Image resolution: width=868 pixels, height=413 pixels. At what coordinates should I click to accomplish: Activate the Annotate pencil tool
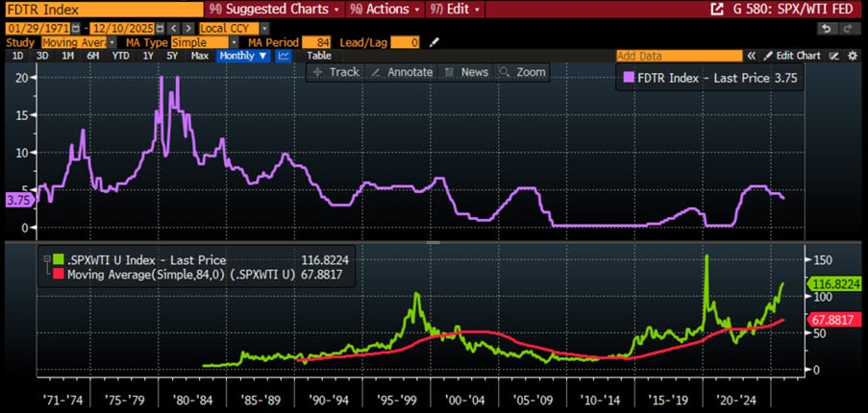click(x=402, y=72)
